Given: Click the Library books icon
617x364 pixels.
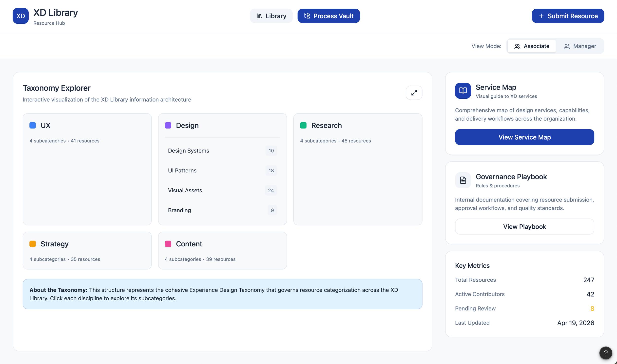Looking at the screenshot, I should tap(259, 16).
